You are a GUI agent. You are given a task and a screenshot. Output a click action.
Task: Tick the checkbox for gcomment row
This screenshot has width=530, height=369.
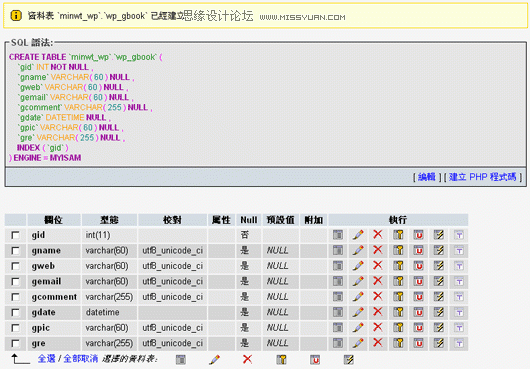point(15,297)
